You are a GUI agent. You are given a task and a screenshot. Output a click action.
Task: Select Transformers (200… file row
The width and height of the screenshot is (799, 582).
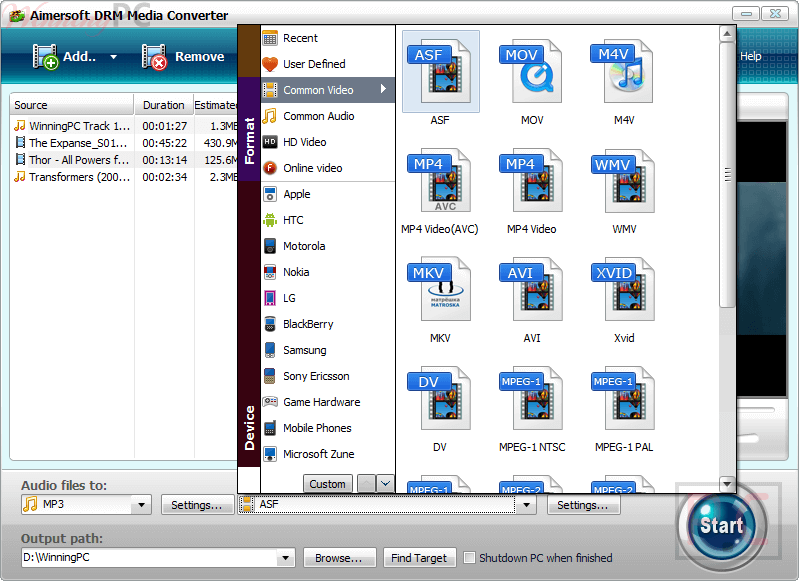click(124, 177)
